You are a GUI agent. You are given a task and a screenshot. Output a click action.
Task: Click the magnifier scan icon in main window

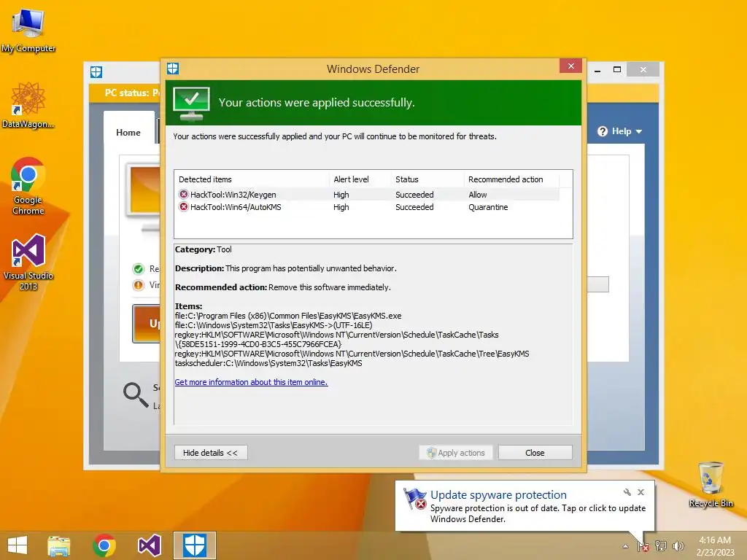136,394
